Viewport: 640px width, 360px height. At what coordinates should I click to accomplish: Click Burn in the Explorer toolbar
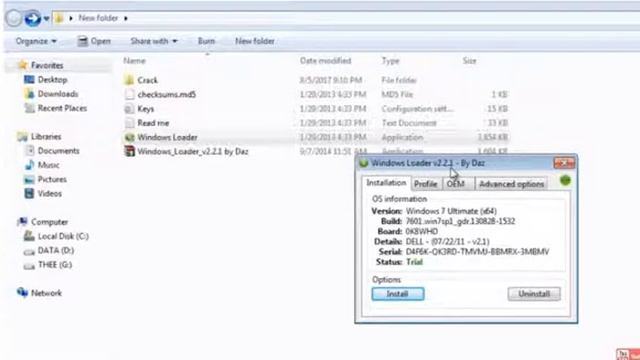(x=206, y=41)
